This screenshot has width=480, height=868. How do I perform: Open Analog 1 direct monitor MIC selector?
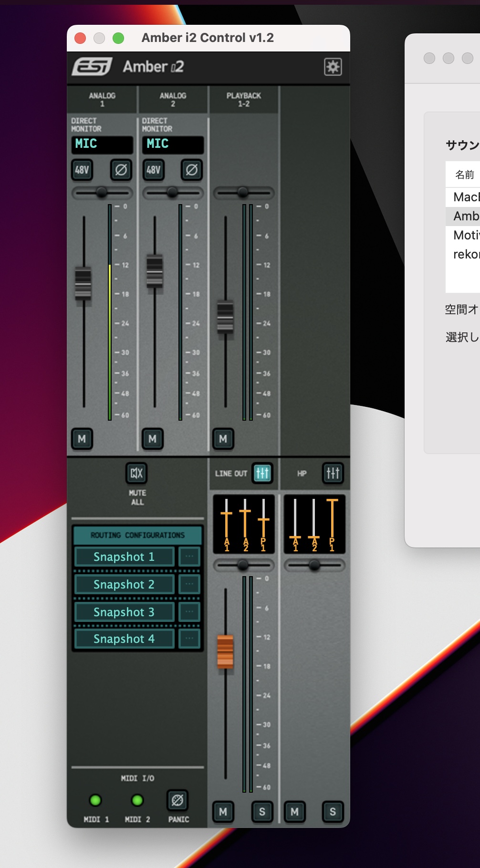[102, 145]
